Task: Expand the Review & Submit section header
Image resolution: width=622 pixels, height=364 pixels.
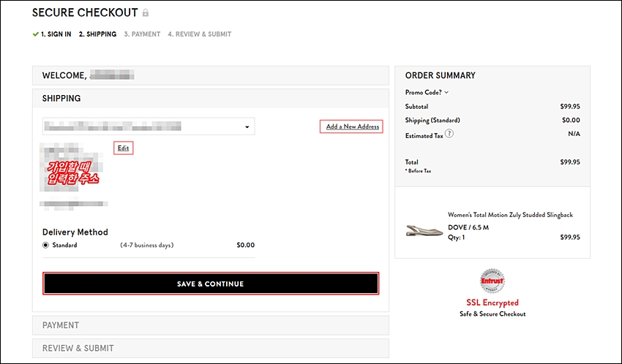Action: [211, 348]
